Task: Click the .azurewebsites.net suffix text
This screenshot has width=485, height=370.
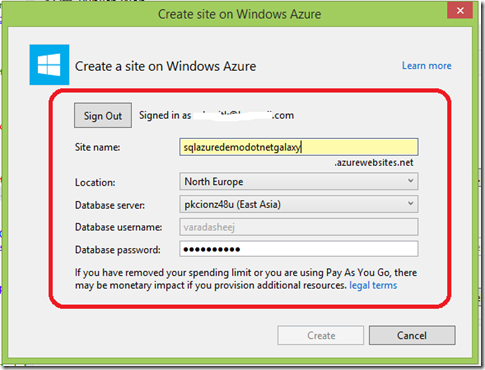Action: pyautogui.click(x=374, y=163)
